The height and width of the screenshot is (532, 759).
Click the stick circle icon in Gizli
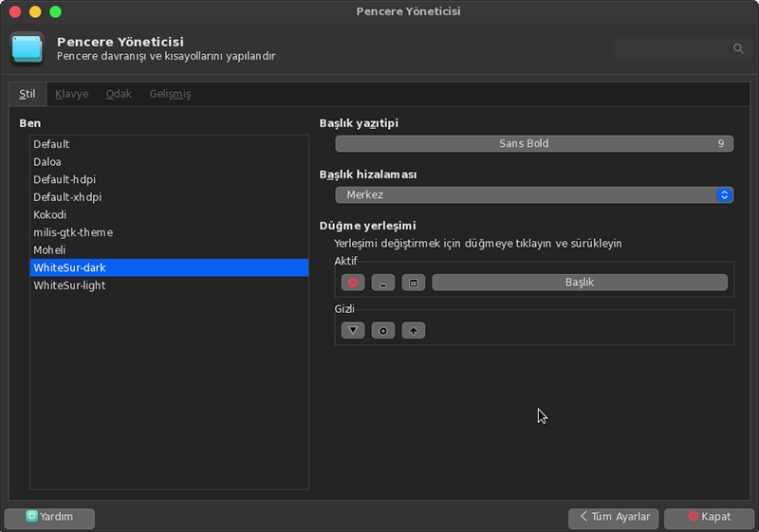383,330
